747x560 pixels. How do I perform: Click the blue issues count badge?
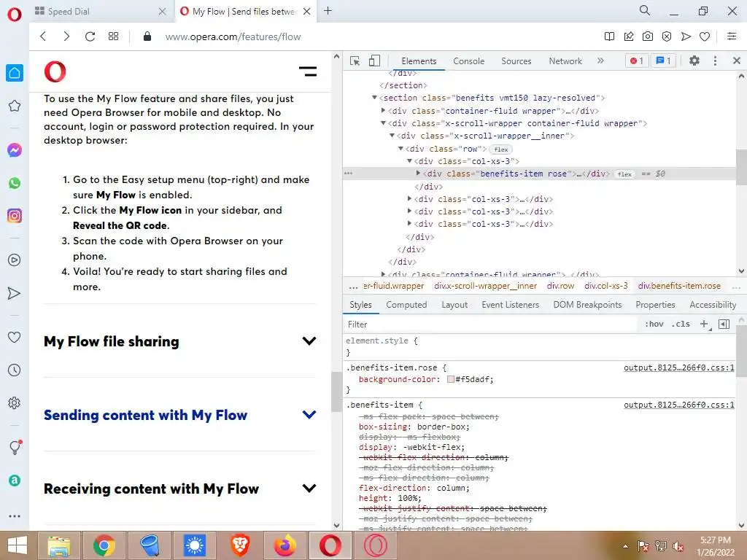[664, 61]
